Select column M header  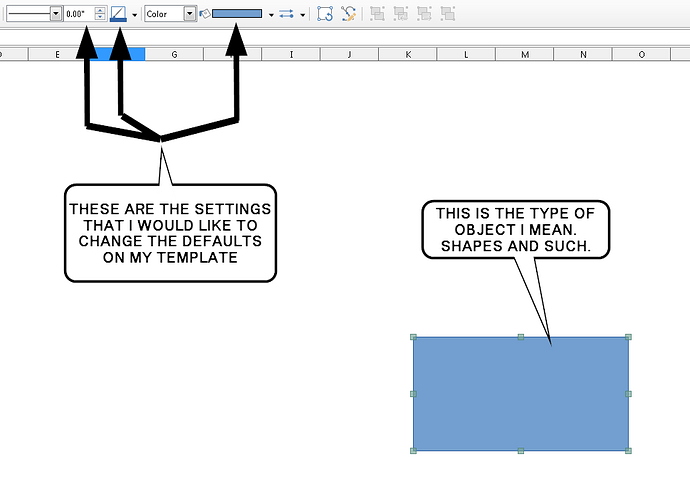click(x=525, y=55)
